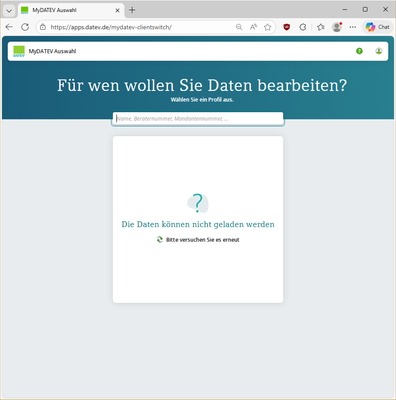Open the green help icon

pyautogui.click(x=359, y=51)
